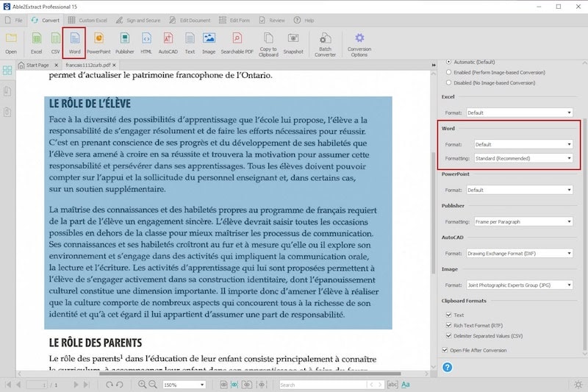The width and height of the screenshot is (588, 392).
Task: Switch to the Custom Excel tab
Action: click(87, 21)
